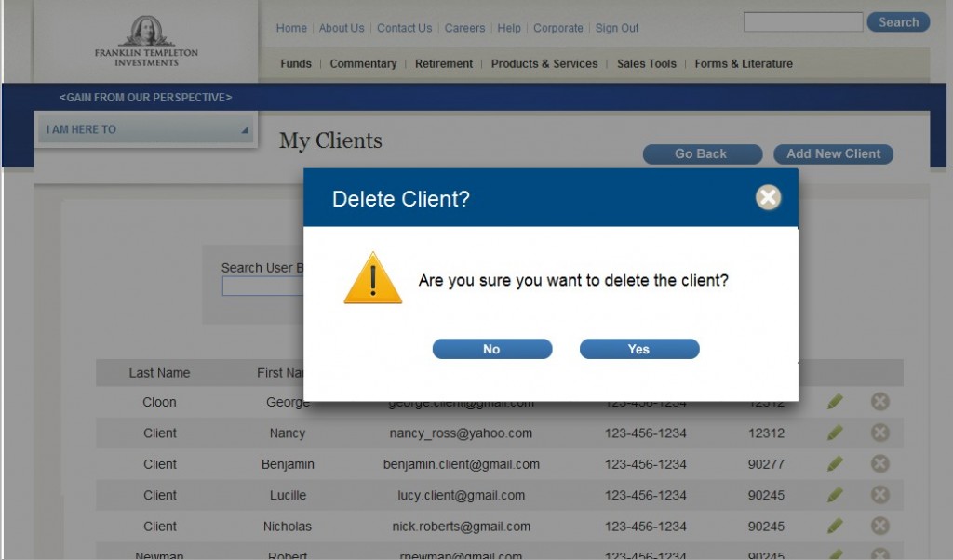The image size is (953, 560).
Task: Open the Funds menu
Action: tap(296, 64)
